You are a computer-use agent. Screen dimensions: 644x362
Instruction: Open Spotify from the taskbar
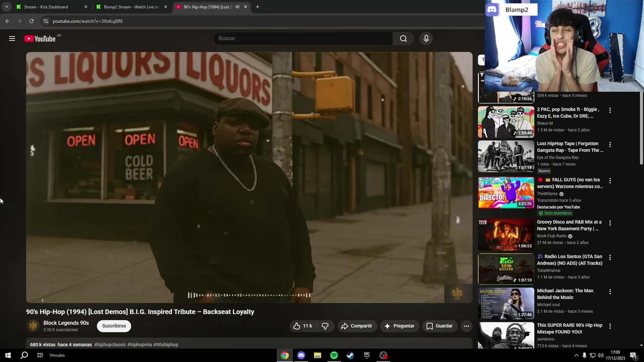tap(334, 355)
